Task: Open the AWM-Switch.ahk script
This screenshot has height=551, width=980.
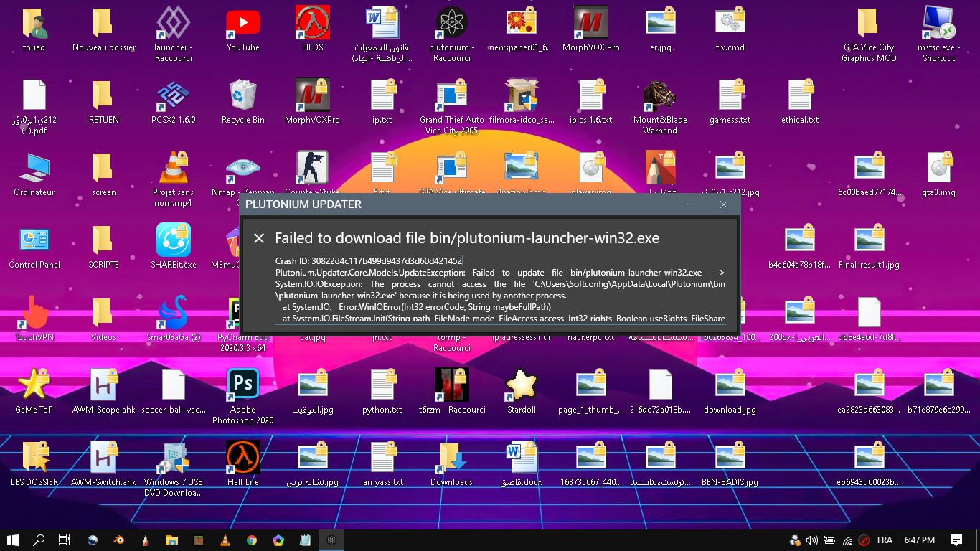Action: pyautogui.click(x=103, y=464)
